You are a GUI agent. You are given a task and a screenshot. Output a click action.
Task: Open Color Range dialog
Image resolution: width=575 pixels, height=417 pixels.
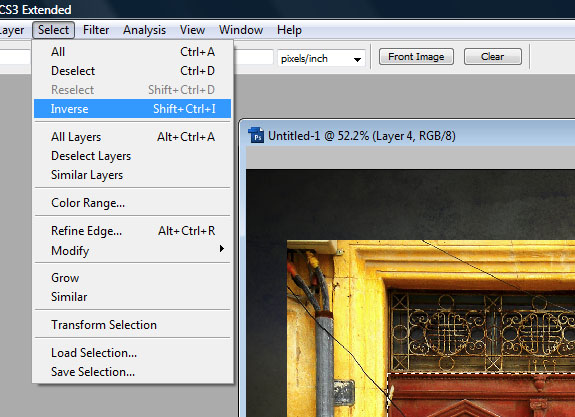(x=132, y=203)
